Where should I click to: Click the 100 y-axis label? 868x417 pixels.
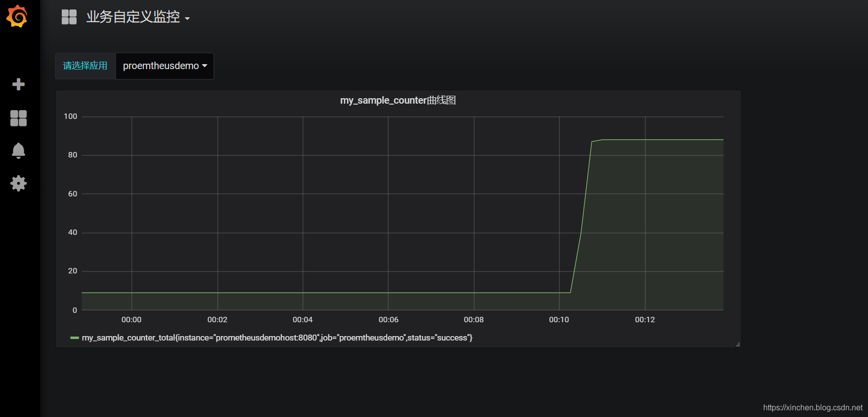[x=71, y=116]
